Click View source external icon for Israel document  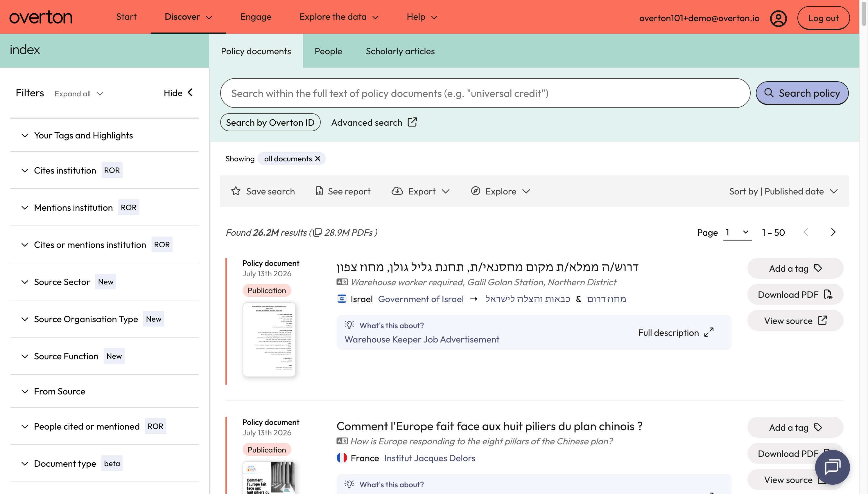click(x=822, y=320)
